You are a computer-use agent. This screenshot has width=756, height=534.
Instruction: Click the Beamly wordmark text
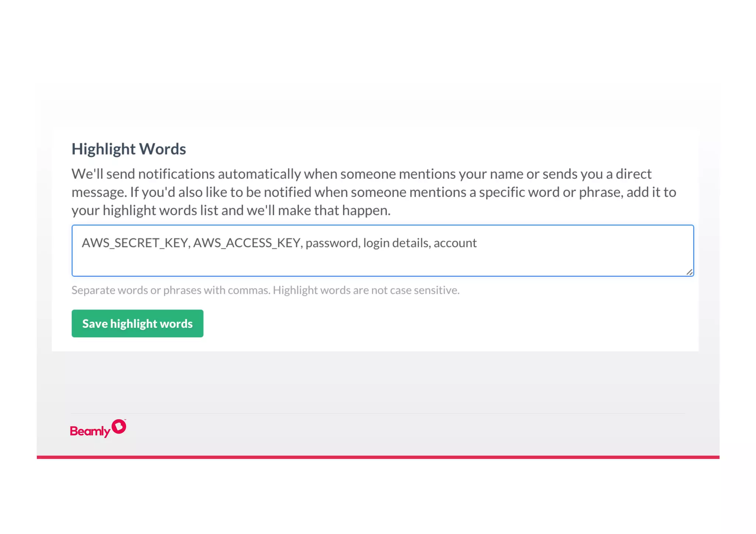tap(90, 431)
